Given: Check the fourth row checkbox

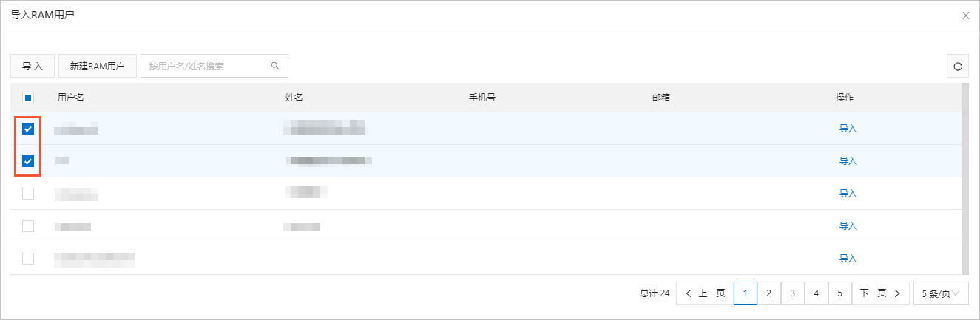Looking at the screenshot, I should (28, 226).
